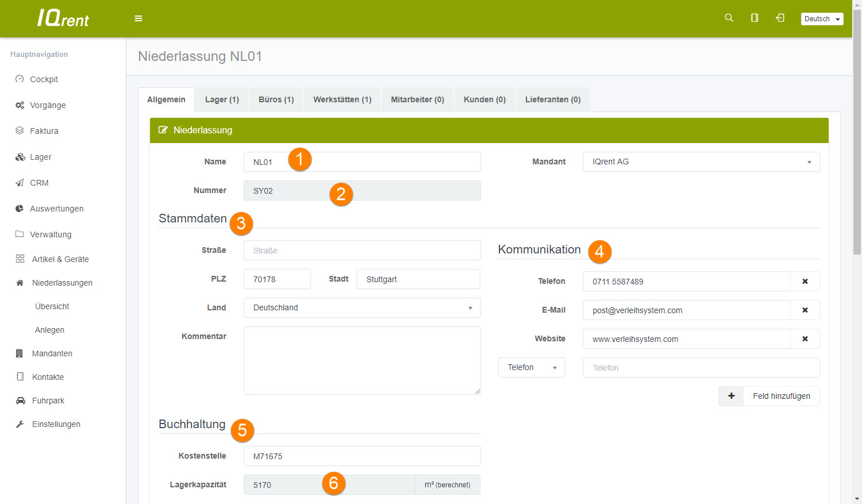862x504 pixels.
Task: Click into the Kommentar text area
Action: point(362,360)
